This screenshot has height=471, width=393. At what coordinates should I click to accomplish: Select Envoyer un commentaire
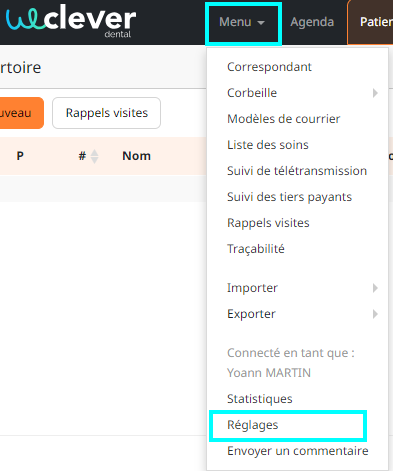click(x=297, y=451)
